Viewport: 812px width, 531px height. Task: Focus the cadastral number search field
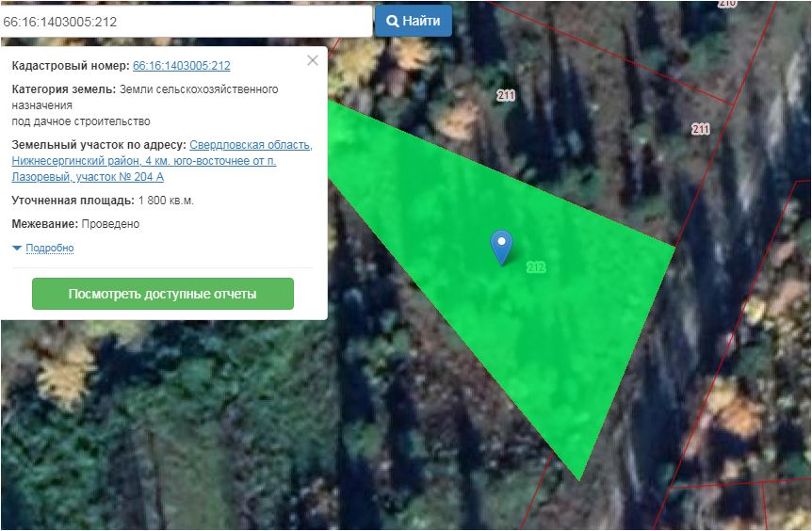tap(186, 22)
